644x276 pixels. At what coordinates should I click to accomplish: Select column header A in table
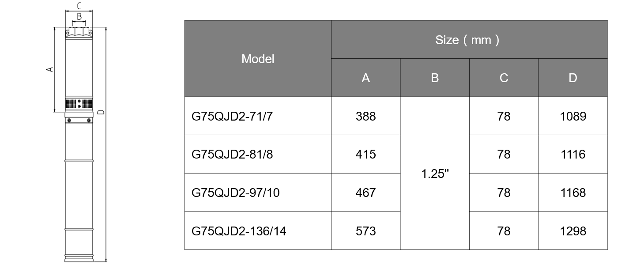(365, 78)
